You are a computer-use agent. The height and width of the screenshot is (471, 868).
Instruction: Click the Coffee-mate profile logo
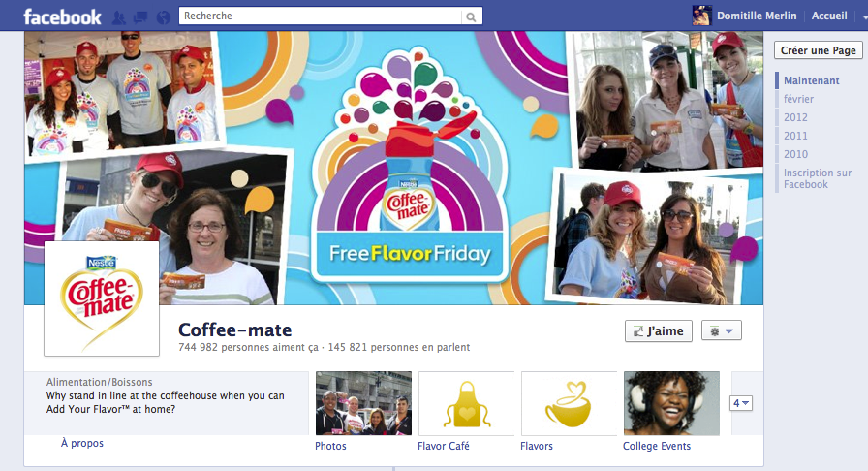tap(102, 298)
